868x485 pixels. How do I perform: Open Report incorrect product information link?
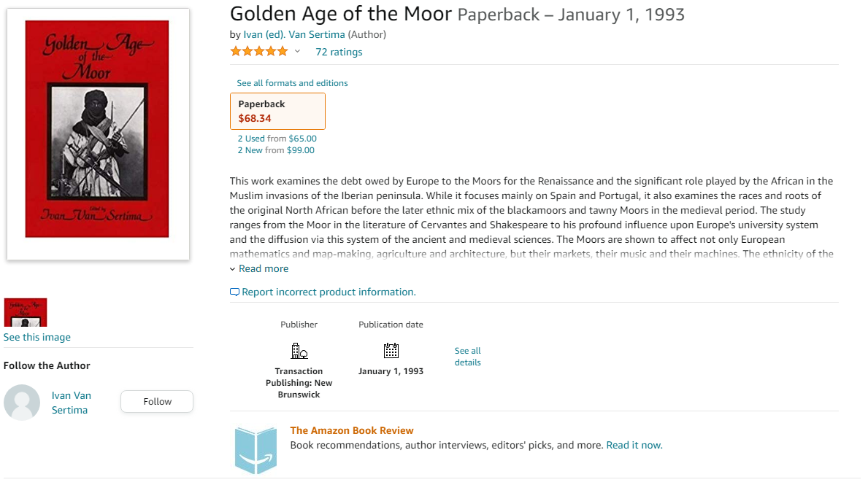click(329, 292)
